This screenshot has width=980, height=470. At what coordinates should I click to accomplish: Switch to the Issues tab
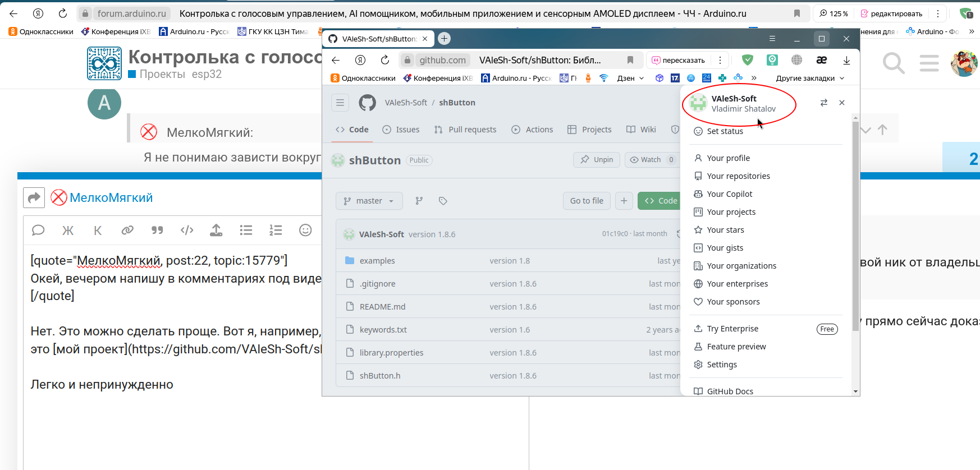pyautogui.click(x=401, y=130)
